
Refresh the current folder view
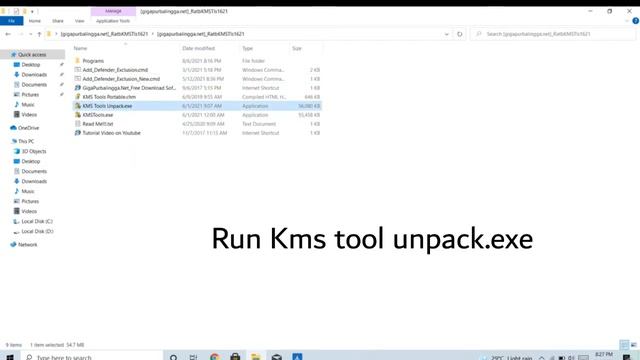click(x=460, y=34)
